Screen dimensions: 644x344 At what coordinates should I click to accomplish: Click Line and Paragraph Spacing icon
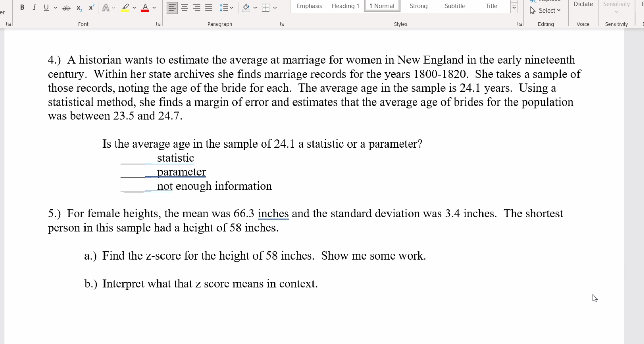click(x=223, y=7)
